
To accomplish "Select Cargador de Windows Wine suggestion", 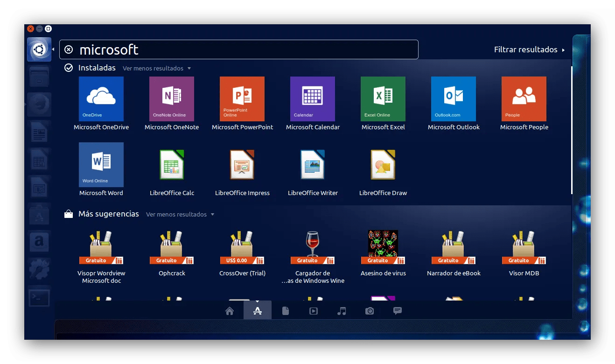I will (313, 247).
